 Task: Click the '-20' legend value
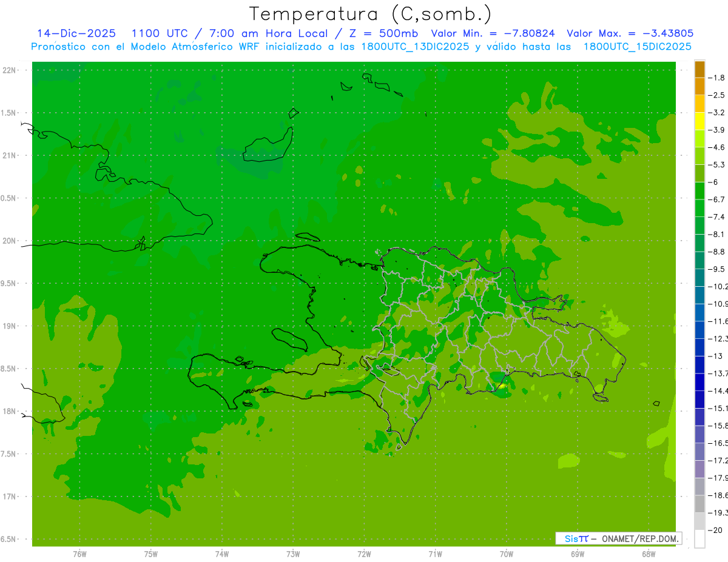coord(715,530)
